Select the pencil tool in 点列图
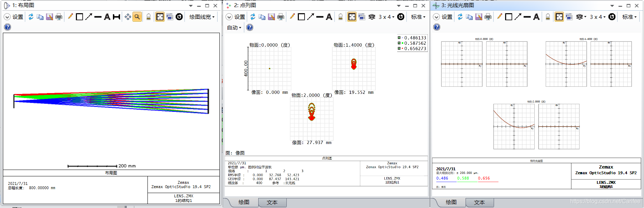Screen dimensions: 644x208 pyautogui.click(x=292, y=17)
